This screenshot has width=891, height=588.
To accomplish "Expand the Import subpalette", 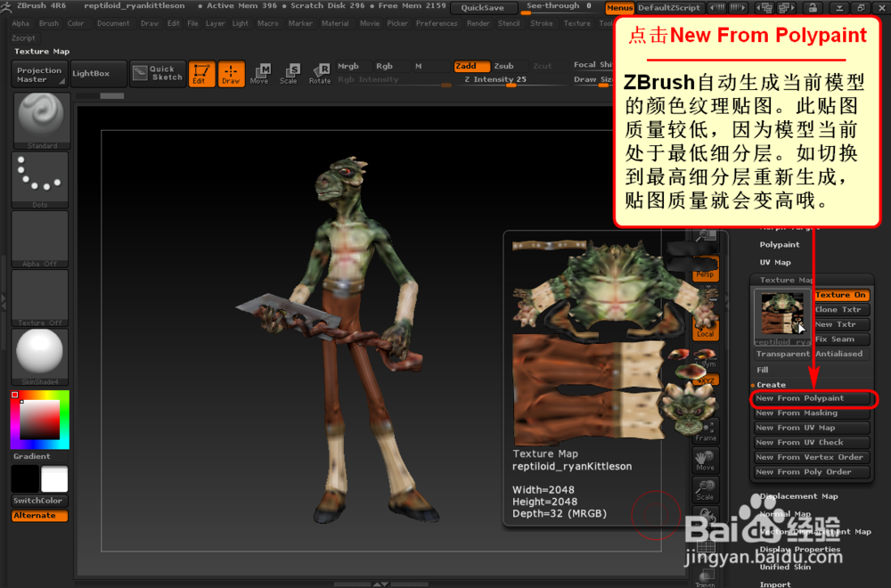I will click(775, 584).
